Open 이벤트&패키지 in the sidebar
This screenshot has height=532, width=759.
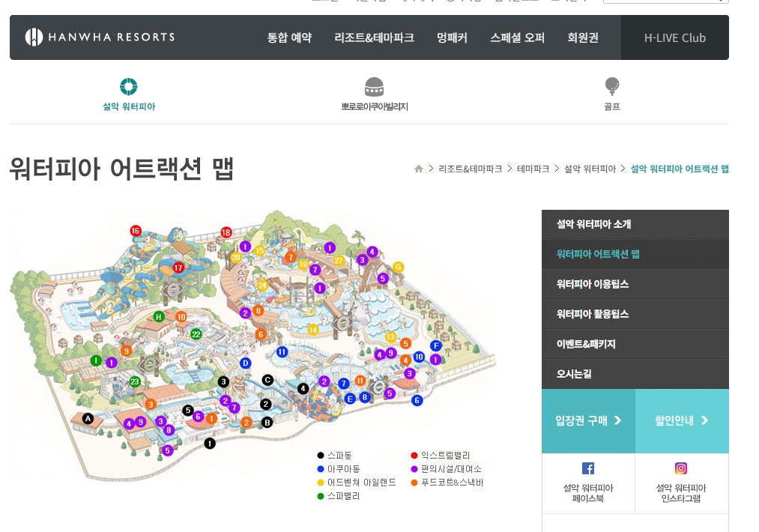635,344
